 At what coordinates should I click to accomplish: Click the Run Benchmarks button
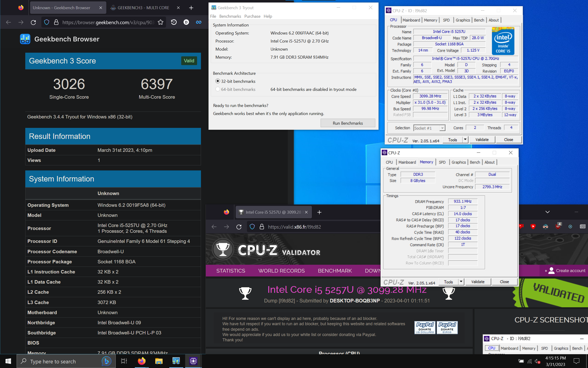[x=348, y=123]
